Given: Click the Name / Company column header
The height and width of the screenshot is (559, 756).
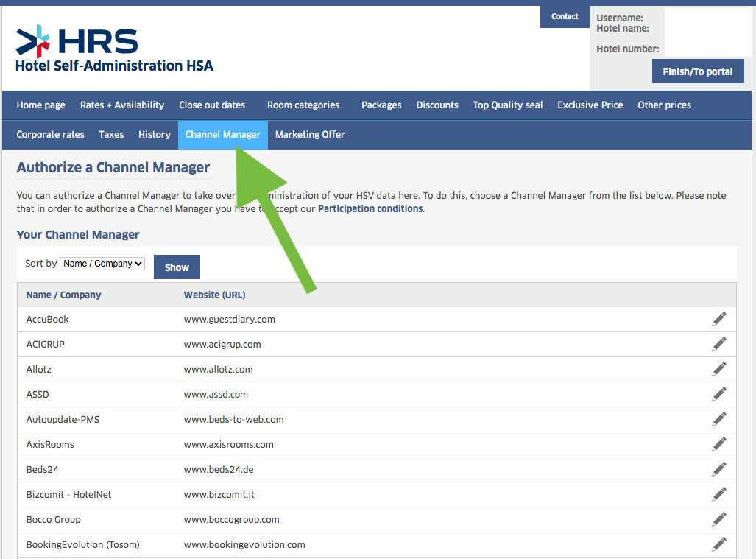Looking at the screenshot, I should [63, 295].
